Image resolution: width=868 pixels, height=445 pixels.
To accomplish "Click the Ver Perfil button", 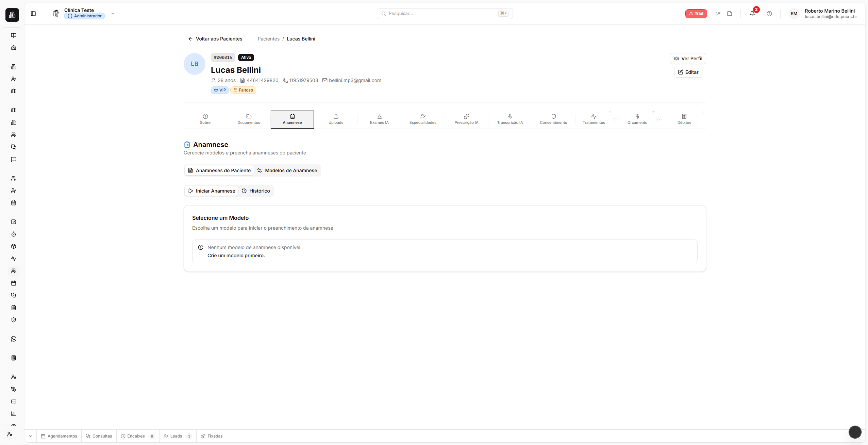I will click(x=688, y=58).
